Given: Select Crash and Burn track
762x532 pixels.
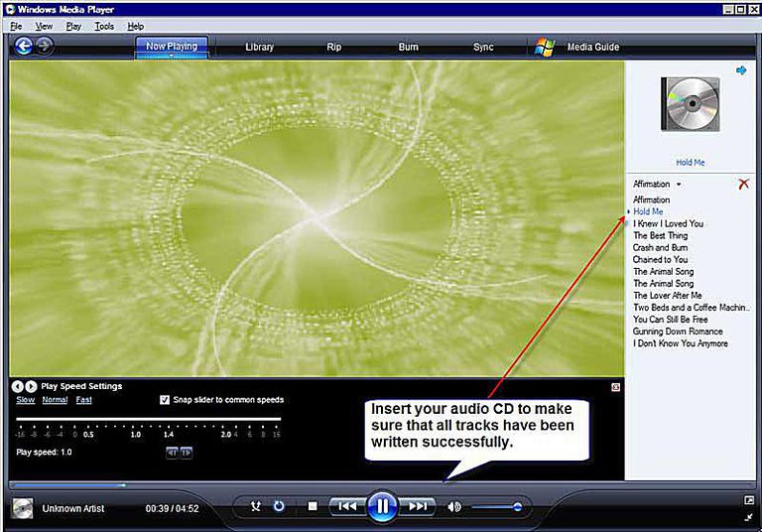Looking at the screenshot, I should click(660, 247).
